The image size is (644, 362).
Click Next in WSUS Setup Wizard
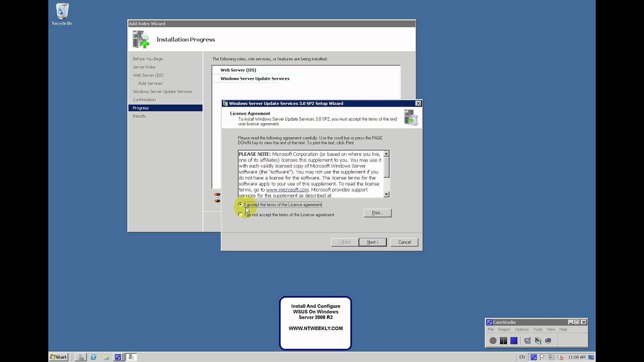tap(372, 242)
